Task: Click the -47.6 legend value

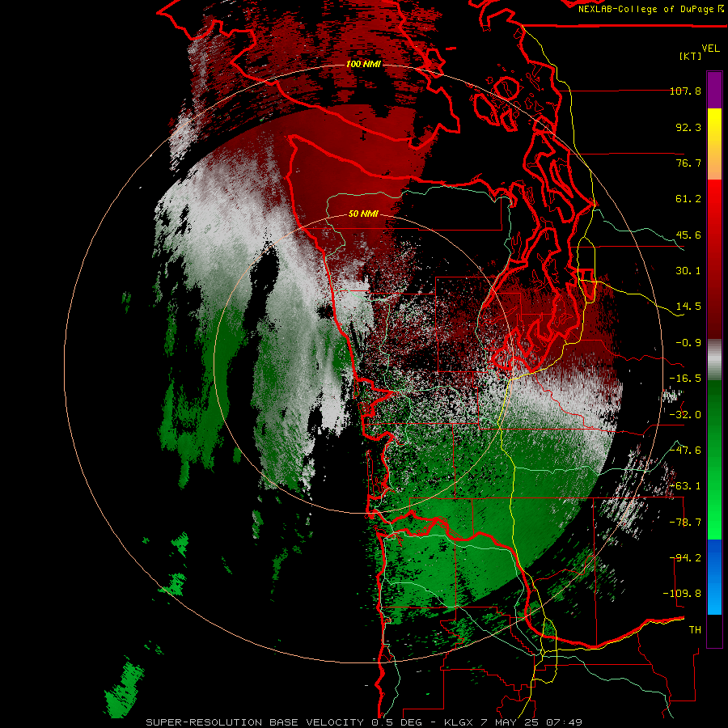Action: click(685, 451)
